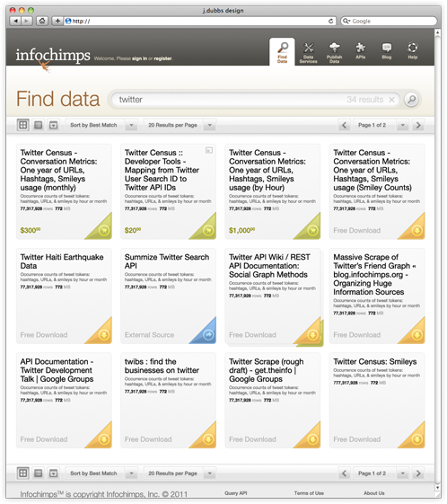447x504 pixels.
Task: Switch to grid view in top toolbar
Action: (23, 125)
